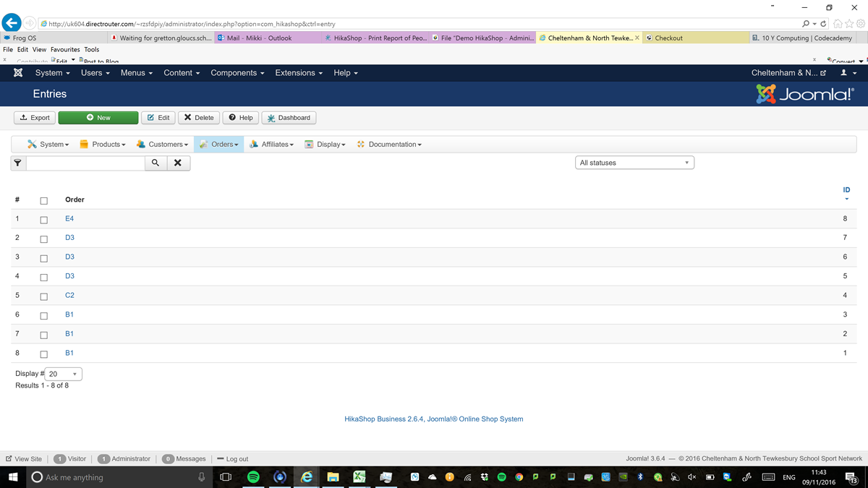Open the Joomla Extensions menu
The width and height of the screenshot is (868, 488).
[299, 73]
